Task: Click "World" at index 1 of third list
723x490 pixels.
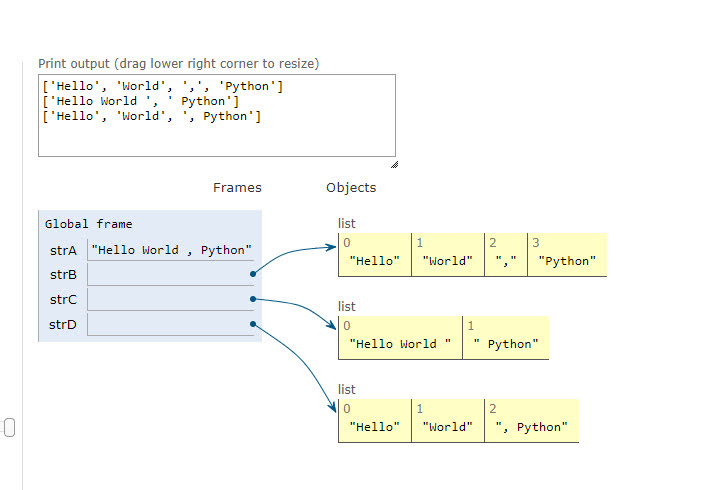Action: click(448, 421)
